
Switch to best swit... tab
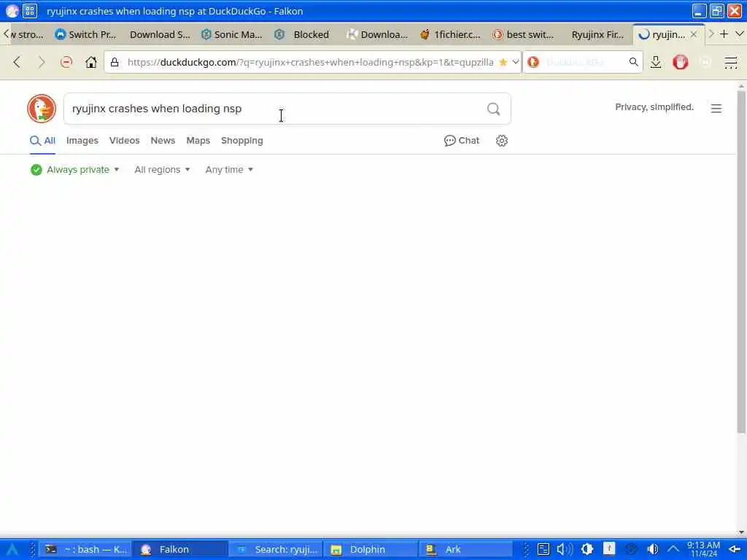click(524, 34)
